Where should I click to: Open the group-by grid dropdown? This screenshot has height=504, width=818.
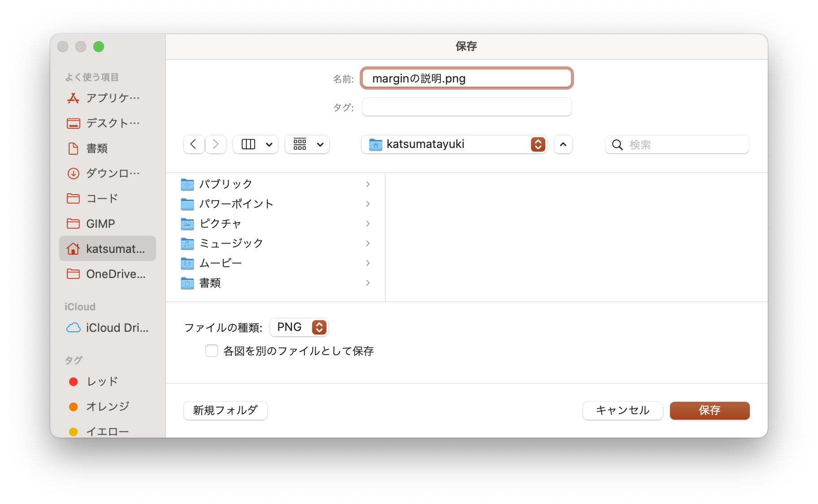[x=307, y=144]
